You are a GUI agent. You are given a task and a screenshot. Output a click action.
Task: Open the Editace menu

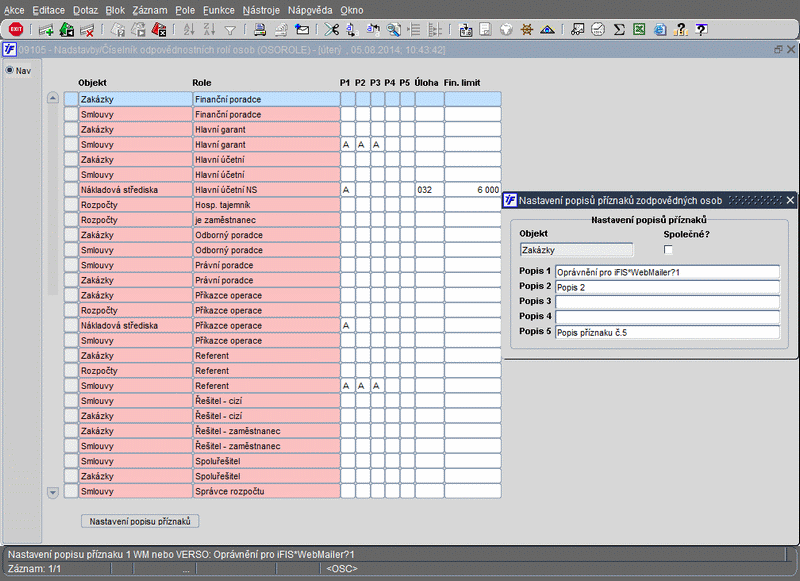[48, 10]
